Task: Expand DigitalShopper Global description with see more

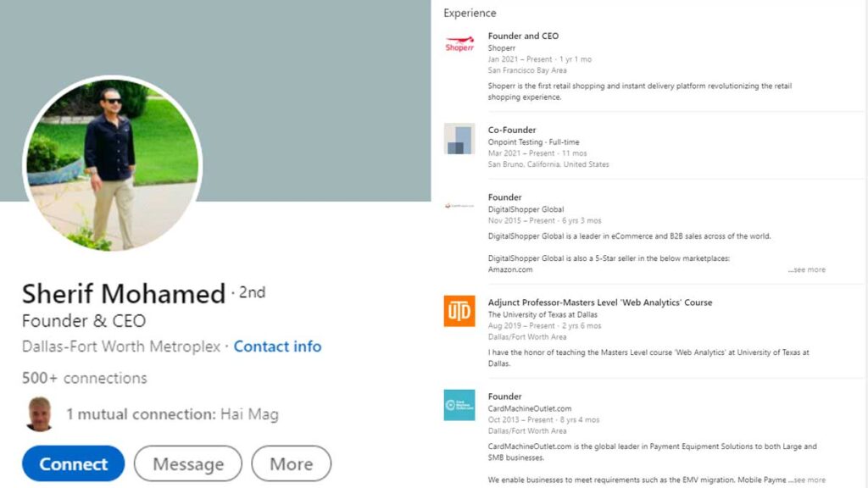Action: [807, 269]
